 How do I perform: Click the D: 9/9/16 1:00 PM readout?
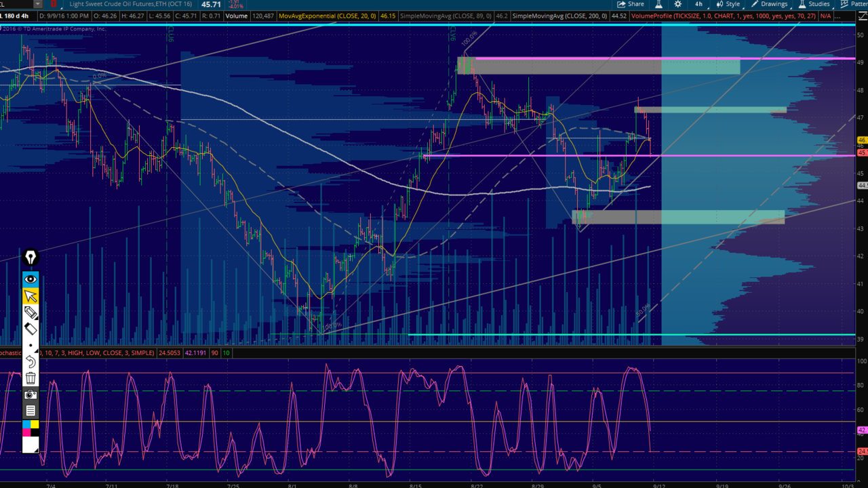tap(65, 16)
